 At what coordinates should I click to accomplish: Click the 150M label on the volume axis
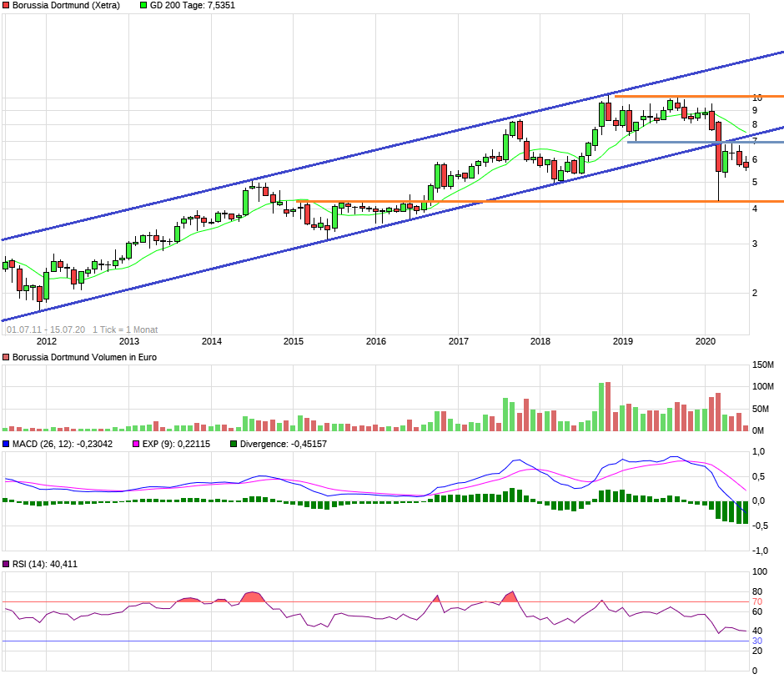pyautogui.click(x=764, y=365)
